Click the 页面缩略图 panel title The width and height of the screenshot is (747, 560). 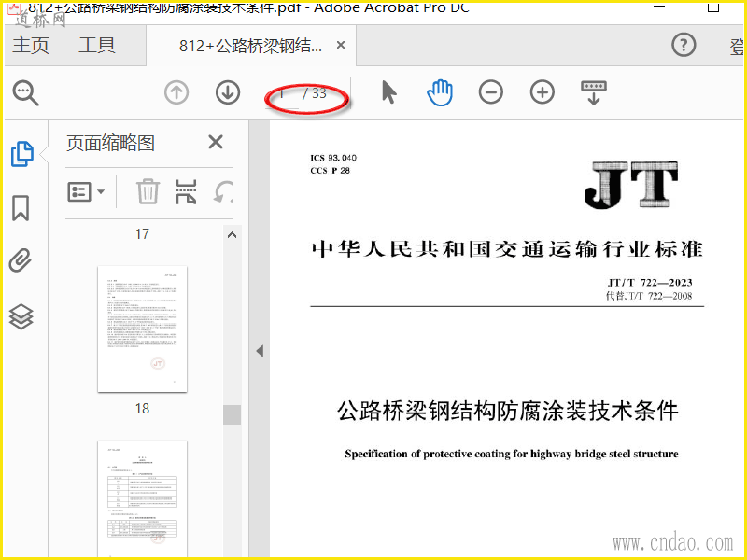click(110, 143)
